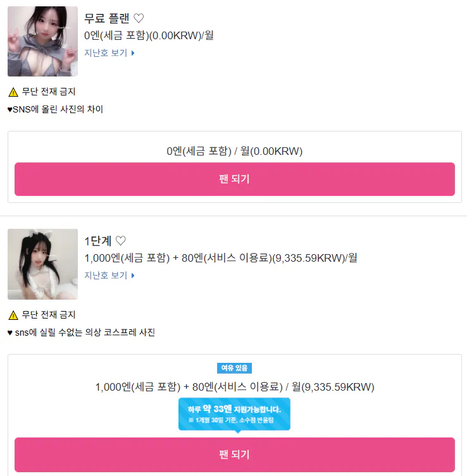Click the blue arrow after the free plan's 지난호 보기

[x=133, y=53]
